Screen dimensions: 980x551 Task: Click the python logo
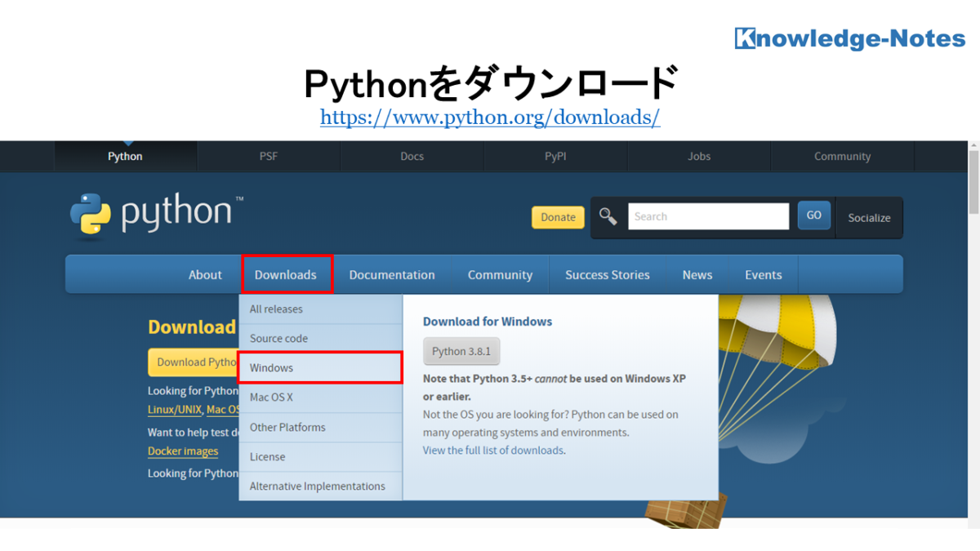(156, 216)
